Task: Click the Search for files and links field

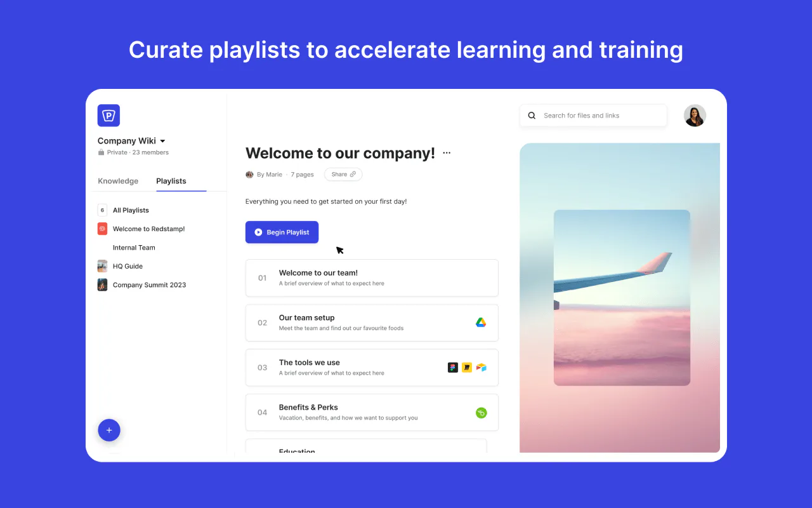Action: point(582,115)
